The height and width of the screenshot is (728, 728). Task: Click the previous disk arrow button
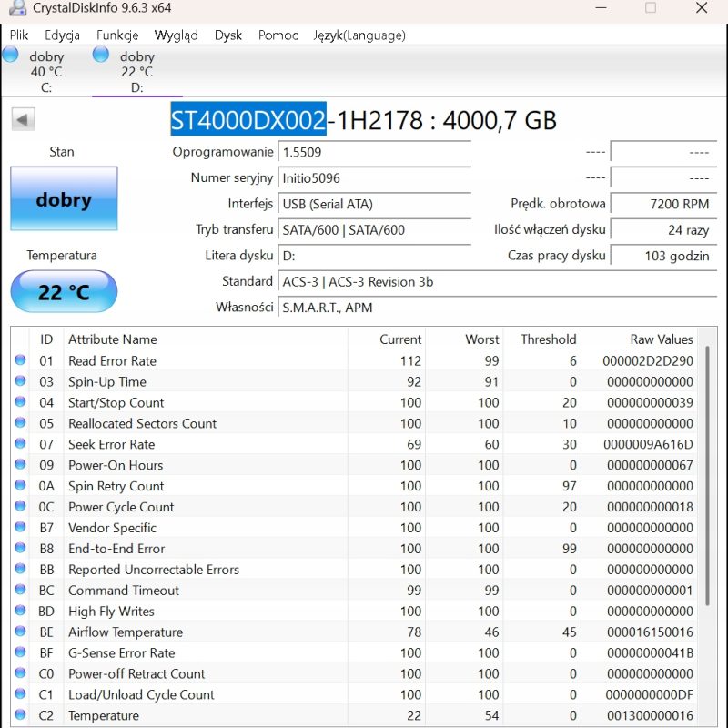click(23, 119)
